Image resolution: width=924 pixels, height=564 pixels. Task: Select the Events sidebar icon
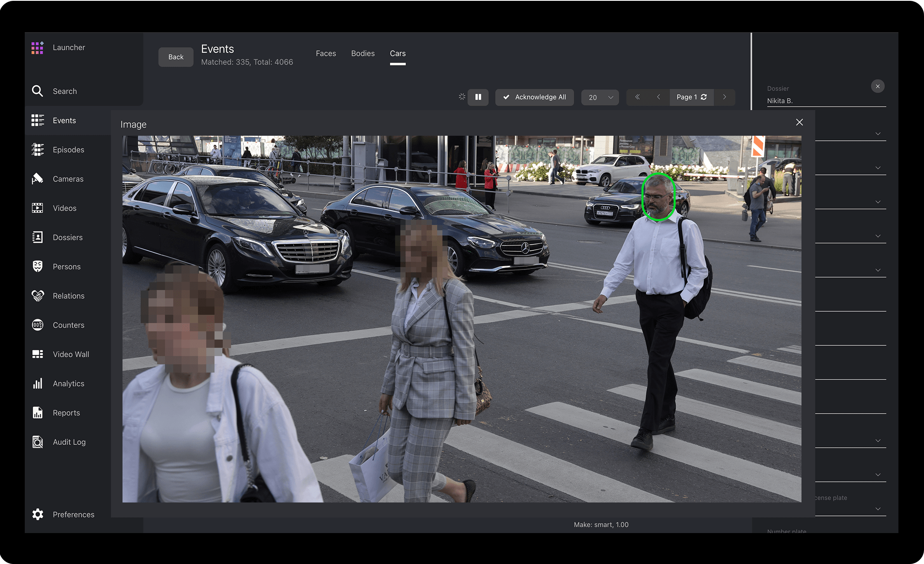(x=38, y=120)
